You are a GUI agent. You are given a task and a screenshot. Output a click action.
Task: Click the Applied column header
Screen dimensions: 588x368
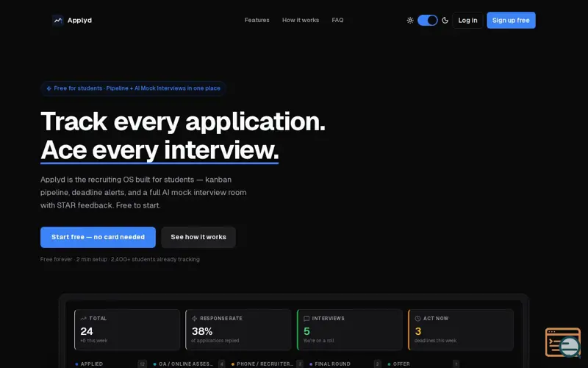tap(91, 364)
